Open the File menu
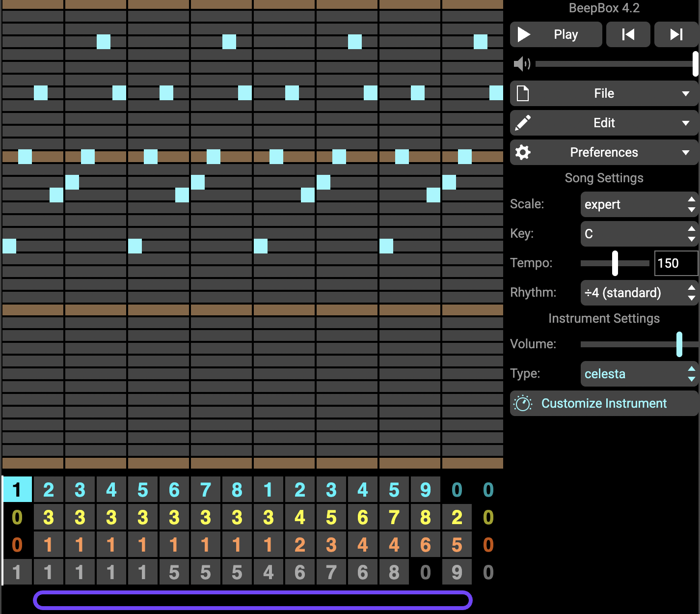The image size is (700, 614). click(604, 93)
